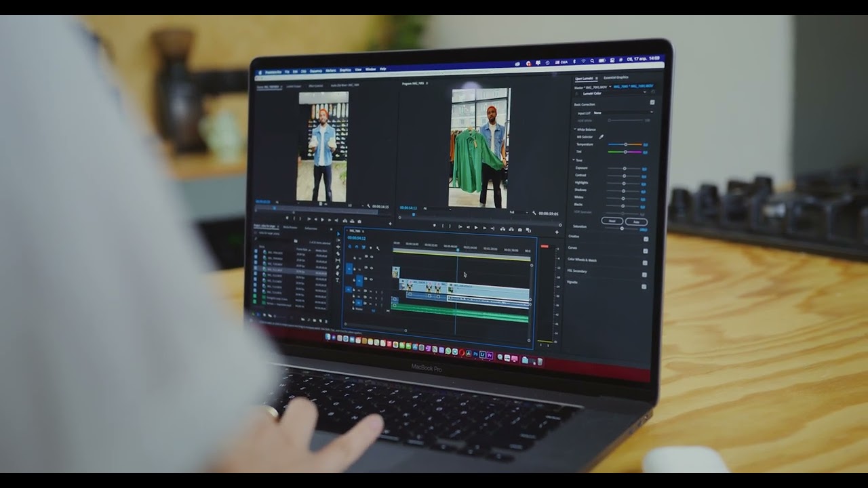Image resolution: width=868 pixels, height=488 pixels.
Task: Toggle the Curves section checkbox
Action: [645, 251]
